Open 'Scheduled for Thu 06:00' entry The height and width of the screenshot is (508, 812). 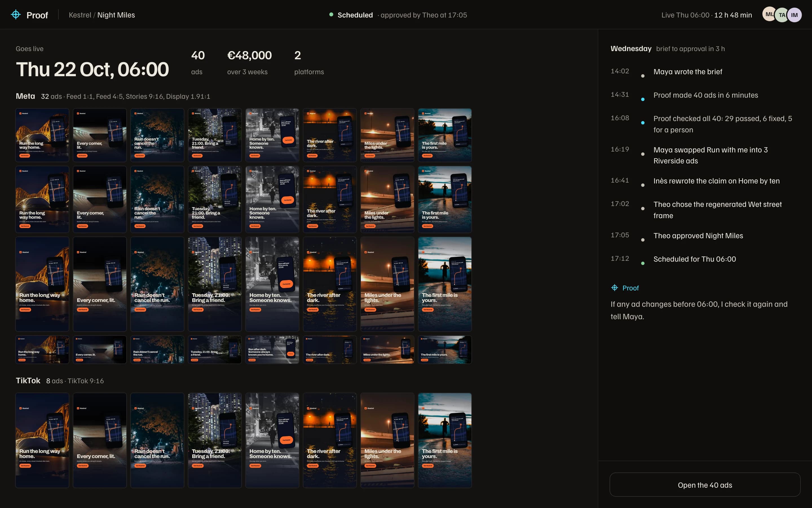coord(694,259)
